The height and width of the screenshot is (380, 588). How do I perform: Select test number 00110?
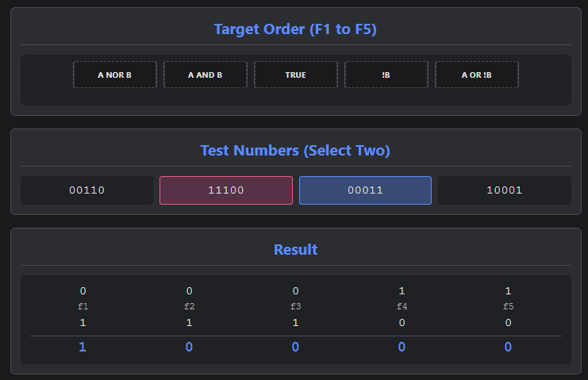coord(87,190)
